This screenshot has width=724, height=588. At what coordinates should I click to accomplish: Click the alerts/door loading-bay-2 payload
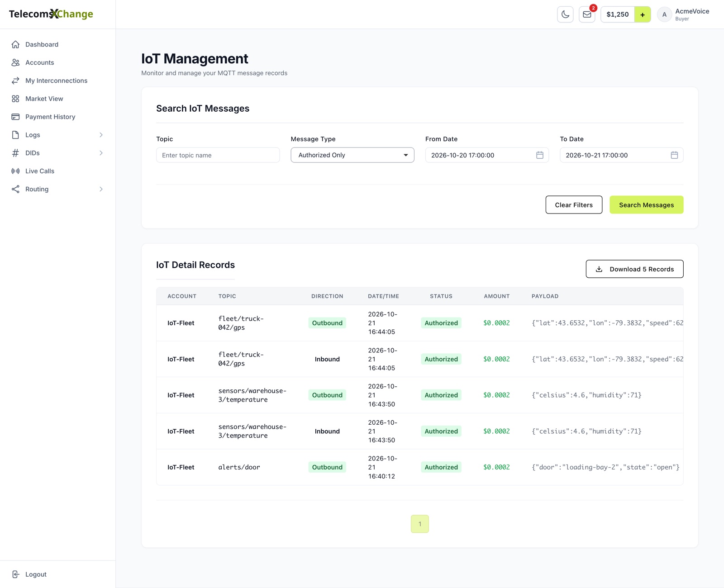605,467
